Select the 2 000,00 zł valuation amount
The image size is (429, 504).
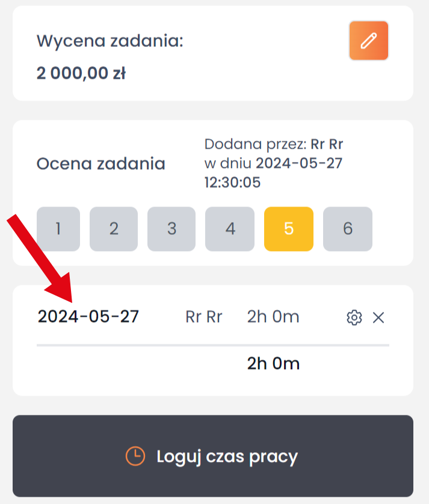point(81,73)
